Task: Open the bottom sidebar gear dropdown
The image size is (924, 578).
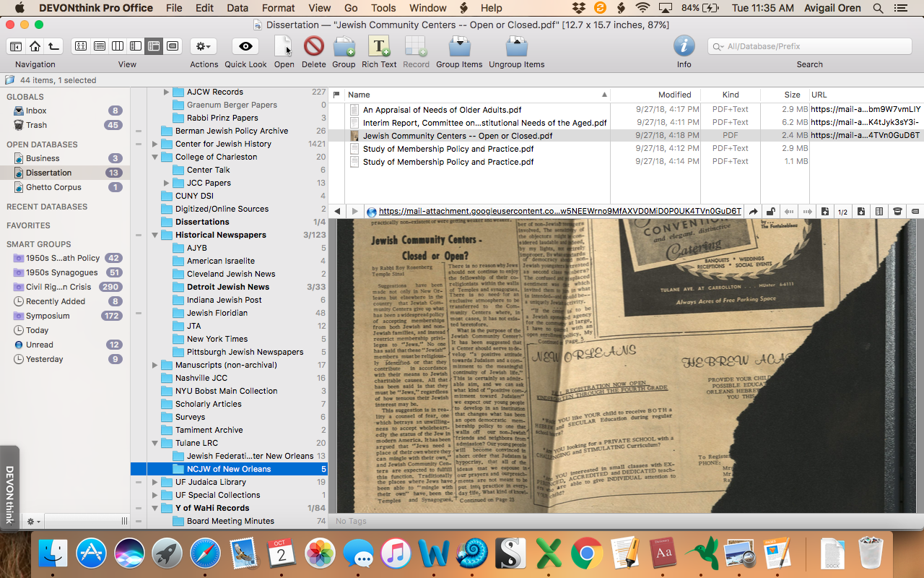Action: coord(33,521)
